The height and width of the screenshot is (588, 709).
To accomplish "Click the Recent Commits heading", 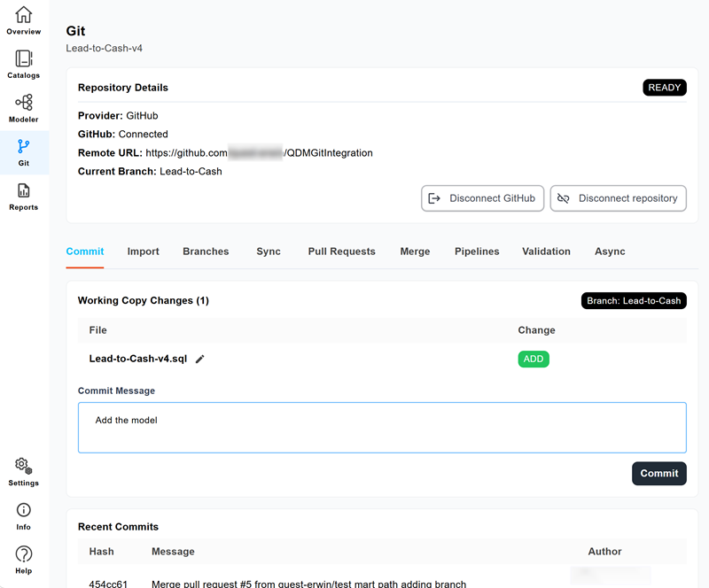I will pos(118,527).
